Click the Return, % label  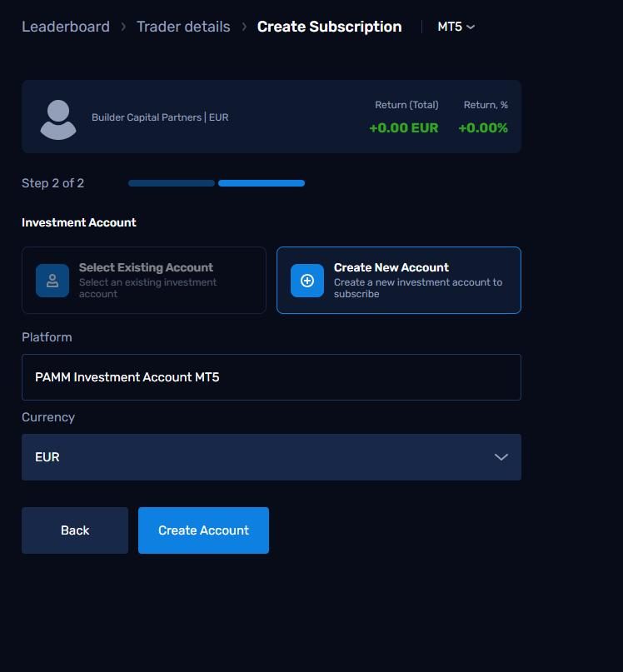486,105
